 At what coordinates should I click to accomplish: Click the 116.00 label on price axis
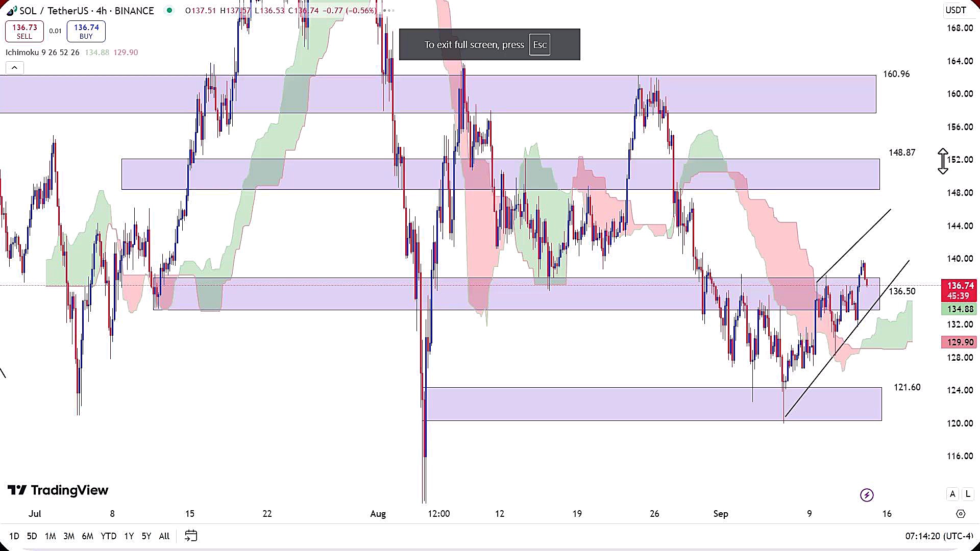[x=960, y=456]
